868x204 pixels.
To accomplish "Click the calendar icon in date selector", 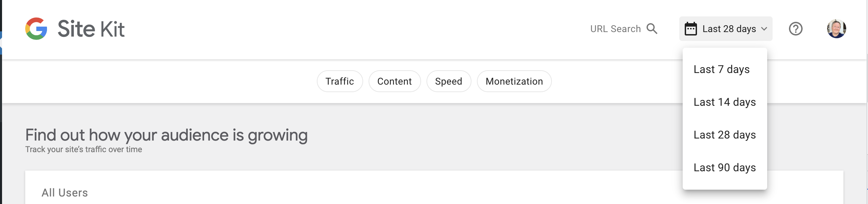I will [x=691, y=29].
